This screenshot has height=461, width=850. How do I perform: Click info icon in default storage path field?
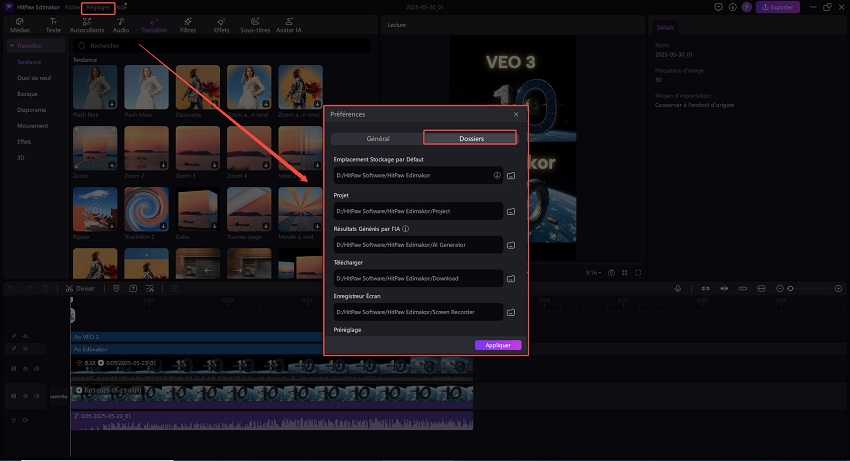(497, 175)
